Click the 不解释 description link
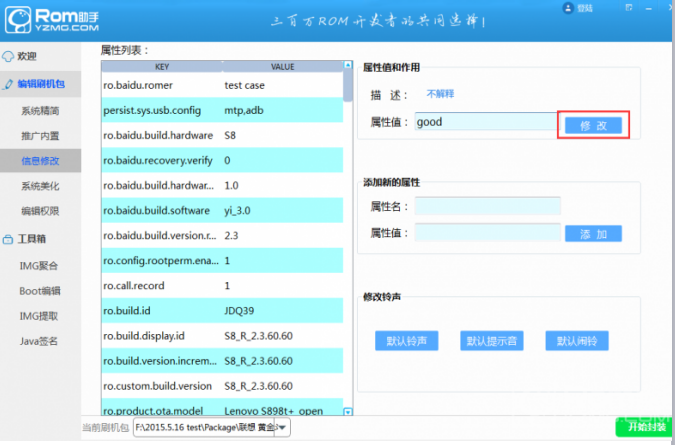 (440, 94)
